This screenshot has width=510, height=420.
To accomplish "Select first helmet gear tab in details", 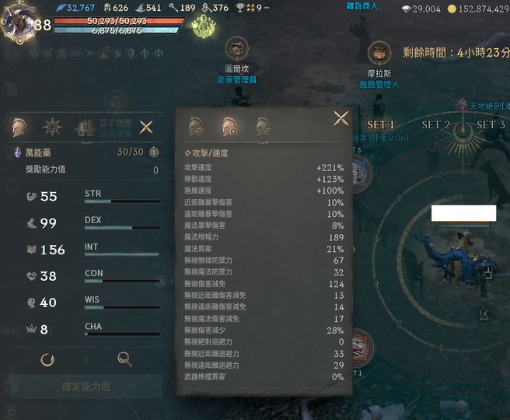I will (x=196, y=127).
